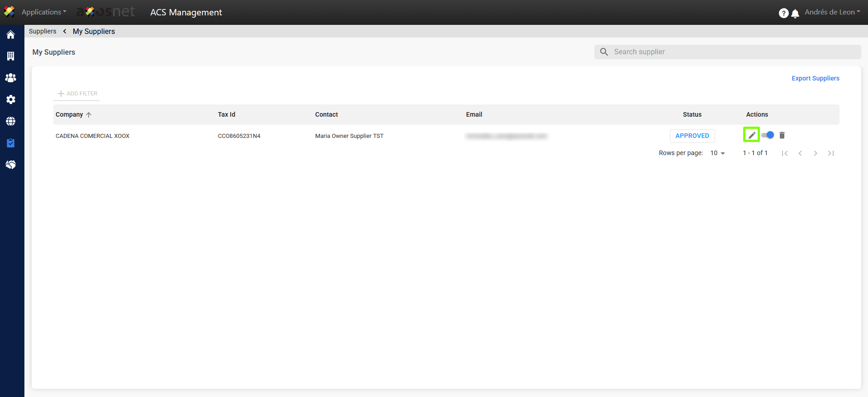Open notifications bell icon
868x397 pixels.
(x=795, y=14)
